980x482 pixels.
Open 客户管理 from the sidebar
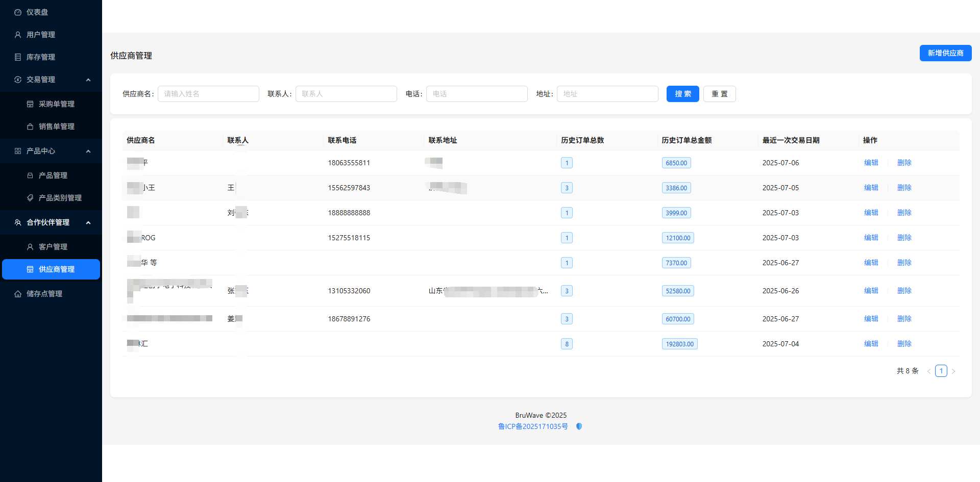coord(53,247)
